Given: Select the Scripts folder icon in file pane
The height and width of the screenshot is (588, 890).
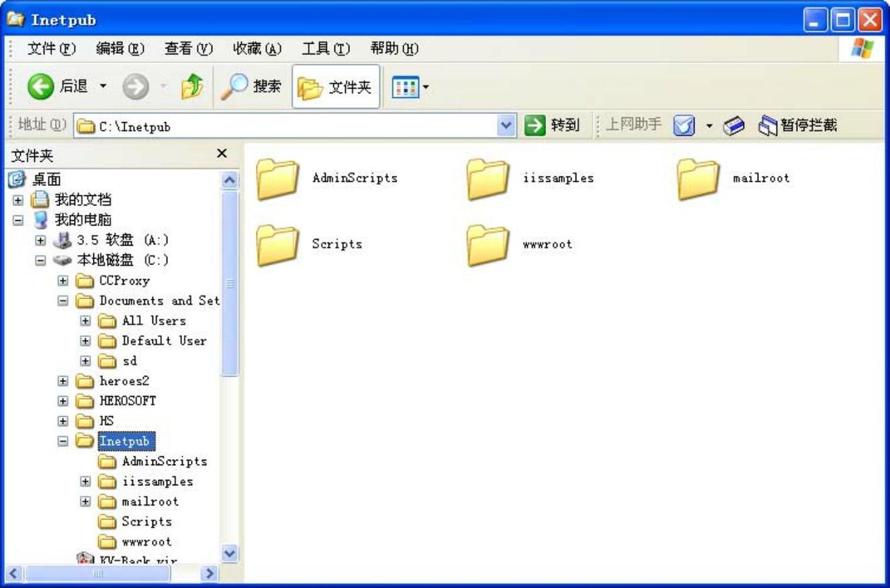Looking at the screenshot, I should click(x=277, y=245).
